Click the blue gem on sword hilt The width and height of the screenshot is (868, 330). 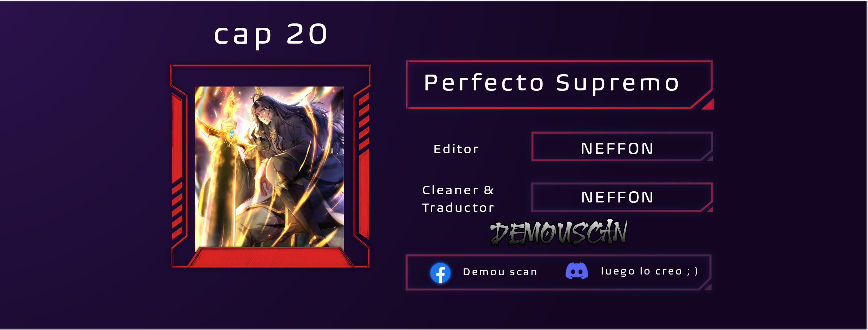click(231, 134)
